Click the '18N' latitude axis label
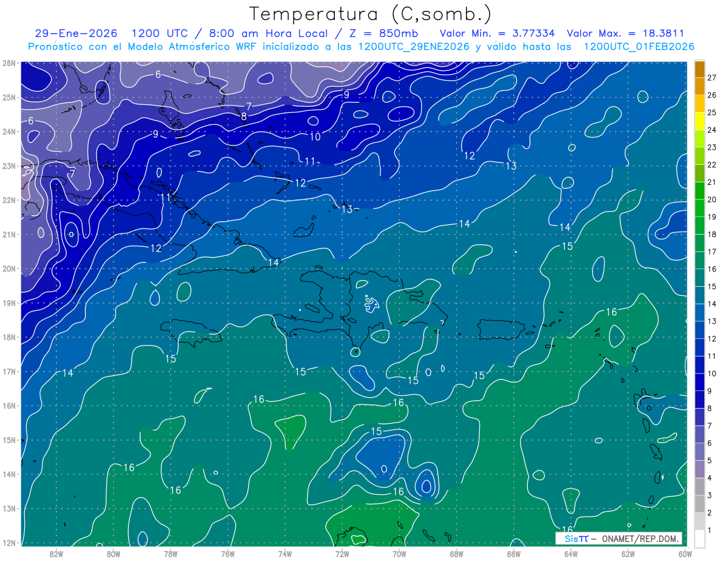728x562 pixels. coord(8,337)
